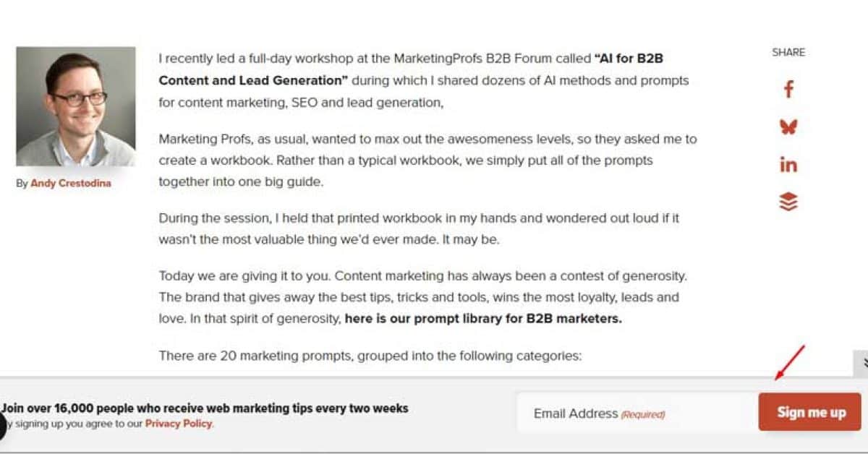Click the author's portrait photo
The height and width of the screenshot is (454, 868).
(x=75, y=107)
